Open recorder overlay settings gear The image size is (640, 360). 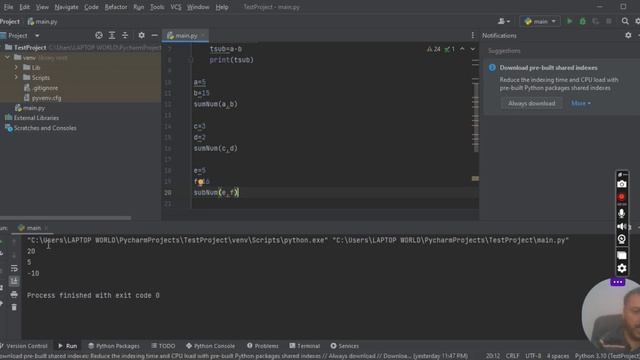[x=622, y=268]
